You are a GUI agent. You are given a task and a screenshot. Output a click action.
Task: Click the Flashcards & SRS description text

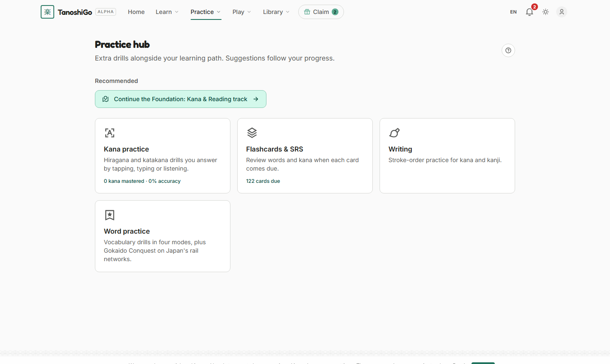pyautogui.click(x=302, y=164)
